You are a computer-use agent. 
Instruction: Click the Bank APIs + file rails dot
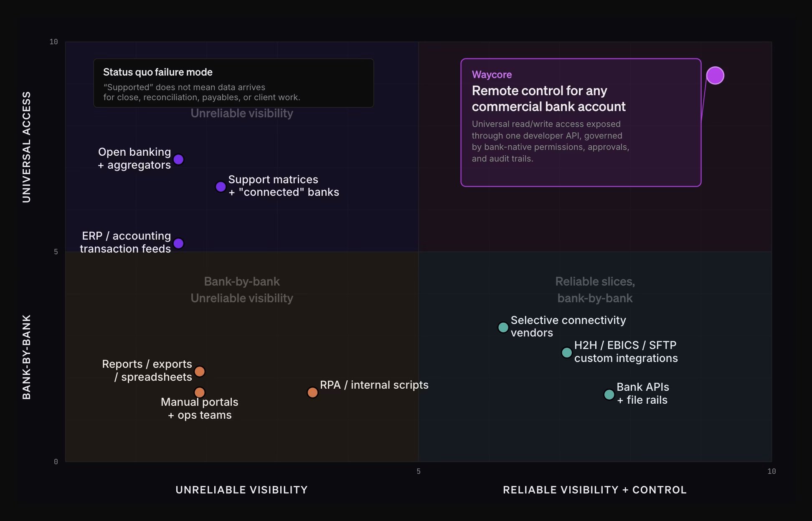click(609, 395)
